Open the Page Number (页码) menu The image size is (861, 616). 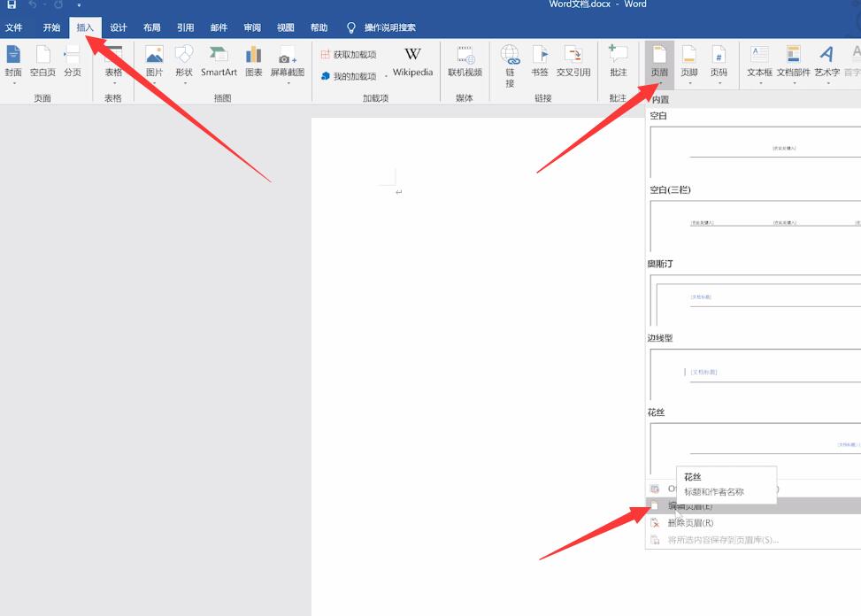[x=719, y=64]
